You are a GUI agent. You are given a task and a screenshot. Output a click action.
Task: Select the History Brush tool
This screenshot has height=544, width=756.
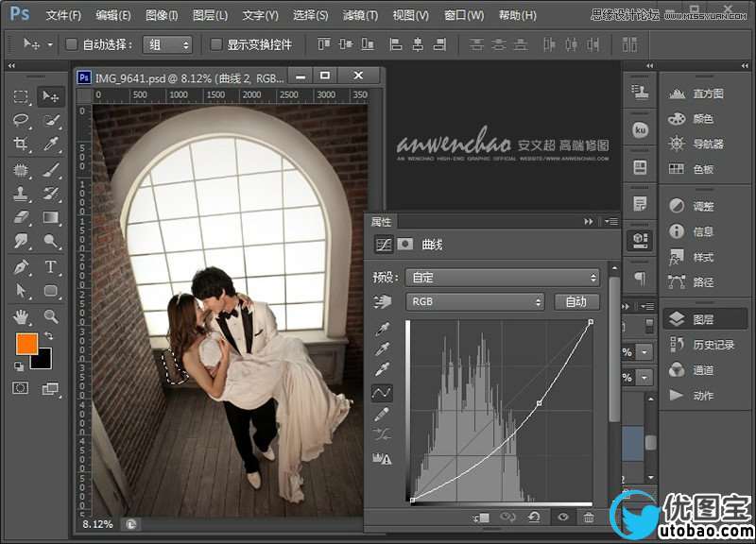pyautogui.click(x=51, y=194)
